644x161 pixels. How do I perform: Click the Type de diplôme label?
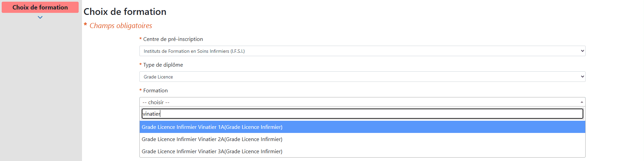pos(163,65)
